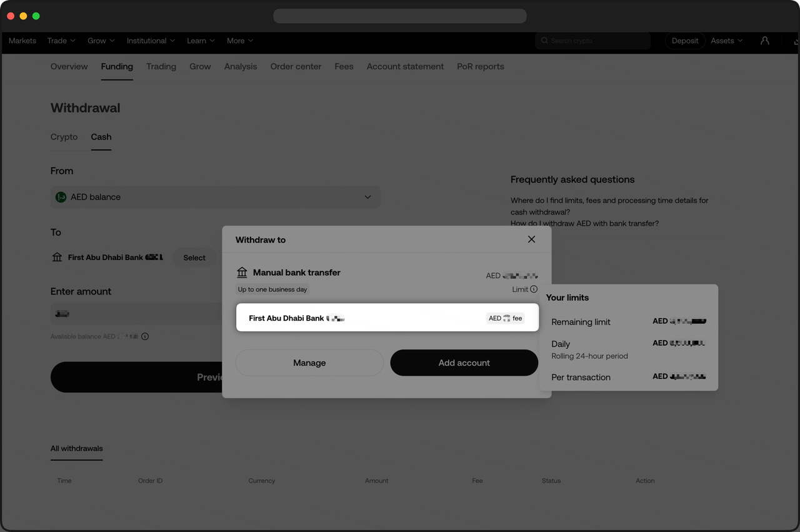
Task: Select the All withdrawals tab
Action: click(77, 448)
